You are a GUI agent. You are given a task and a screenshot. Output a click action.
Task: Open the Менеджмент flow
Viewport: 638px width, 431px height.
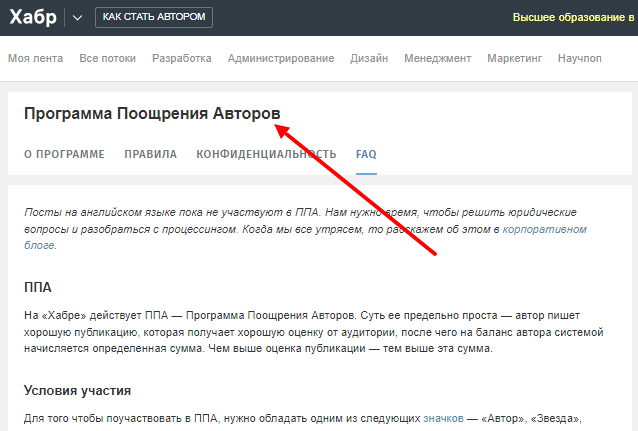pyautogui.click(x=438, y=59)
